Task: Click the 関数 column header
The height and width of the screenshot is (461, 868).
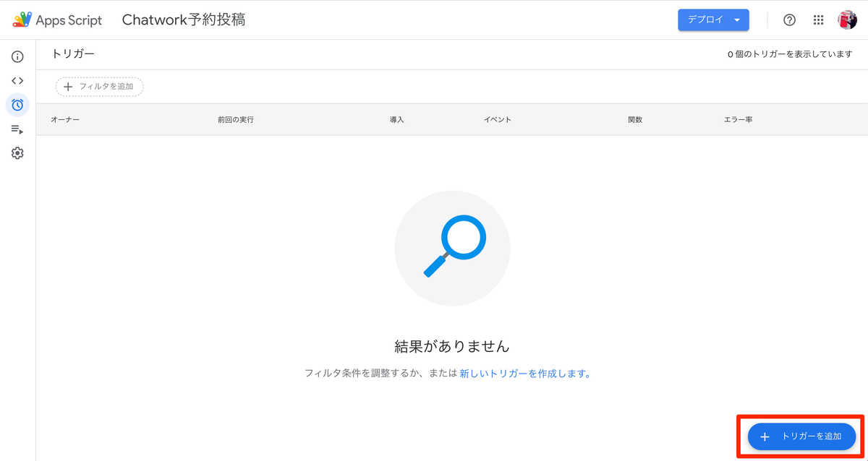Action: click(x=634, y=119)
